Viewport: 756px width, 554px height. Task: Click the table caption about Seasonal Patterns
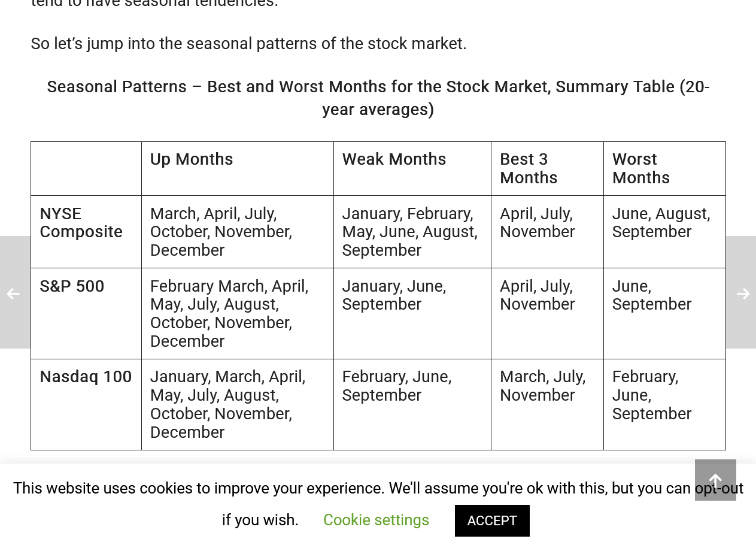tap(378, 98)
